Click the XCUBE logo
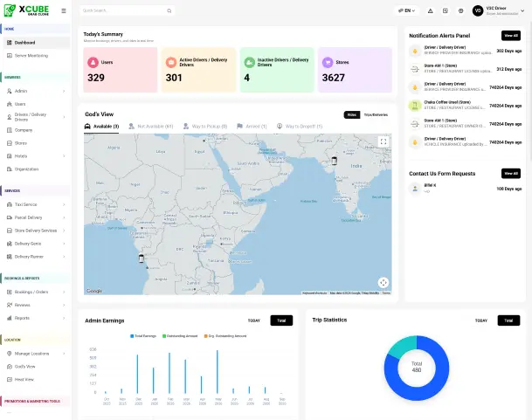The width and height of the screenshot is (532, 420). [26, 10]
